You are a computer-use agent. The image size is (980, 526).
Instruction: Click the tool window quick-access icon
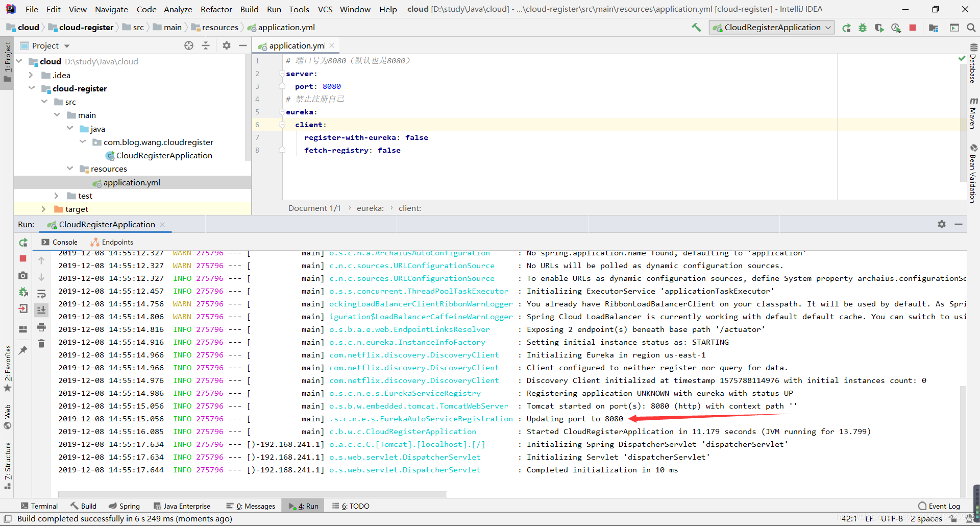(x=8, y=519)
